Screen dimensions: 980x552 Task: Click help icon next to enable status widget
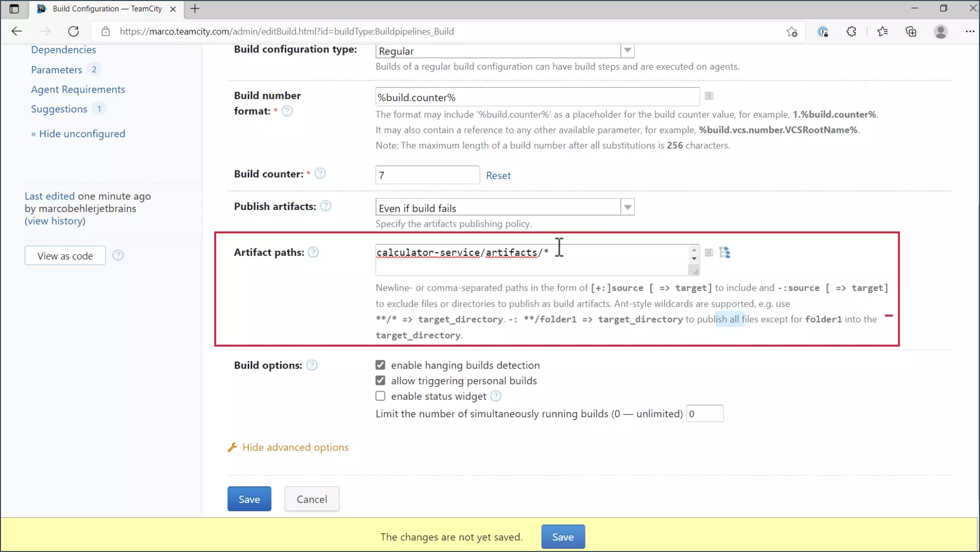tap(496, 396)
